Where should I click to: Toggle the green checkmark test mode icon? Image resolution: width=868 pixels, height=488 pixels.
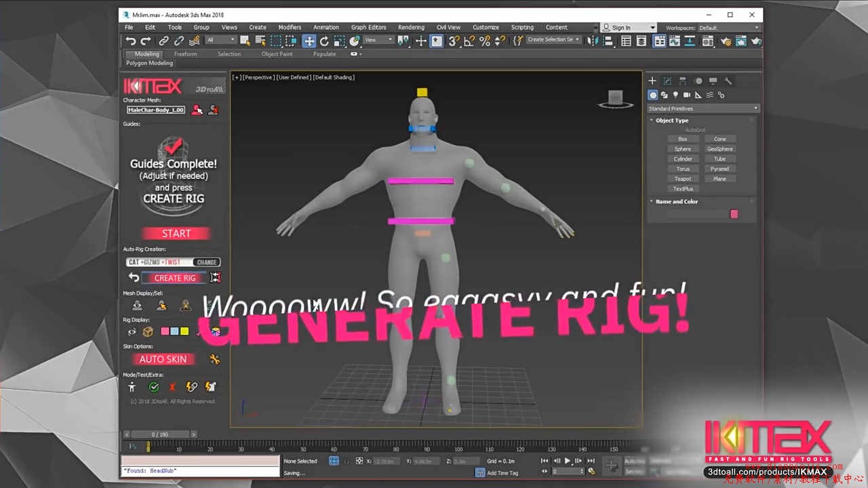[x=154, y=387]
